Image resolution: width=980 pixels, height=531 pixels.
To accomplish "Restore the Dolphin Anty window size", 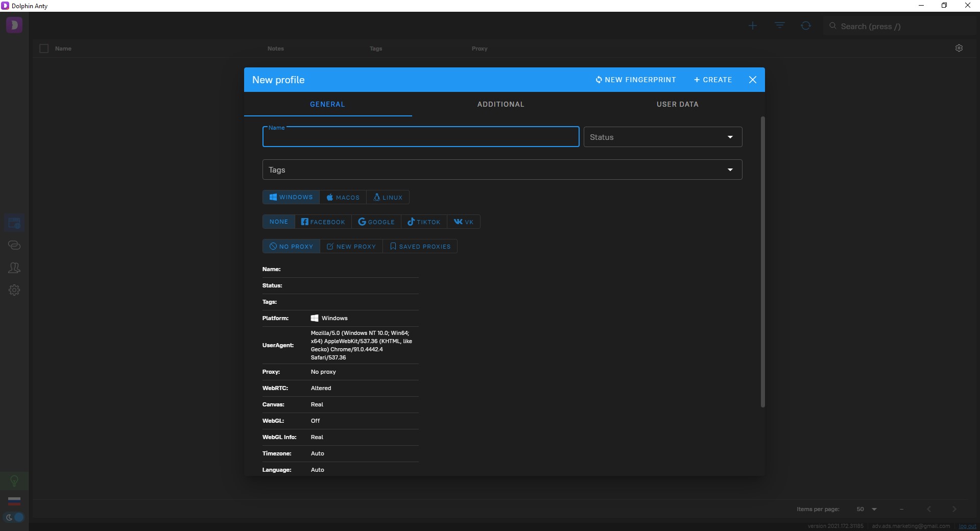I will coord(944,6).
